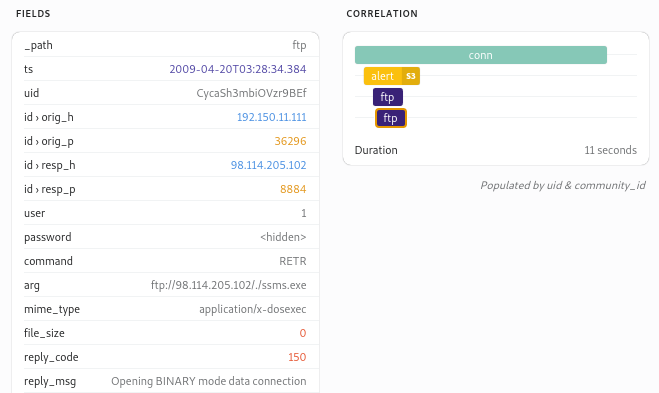Click origin host IP 192.150.11.111
Viewport: 659px width, 393px height.
[x=272, y=117]
